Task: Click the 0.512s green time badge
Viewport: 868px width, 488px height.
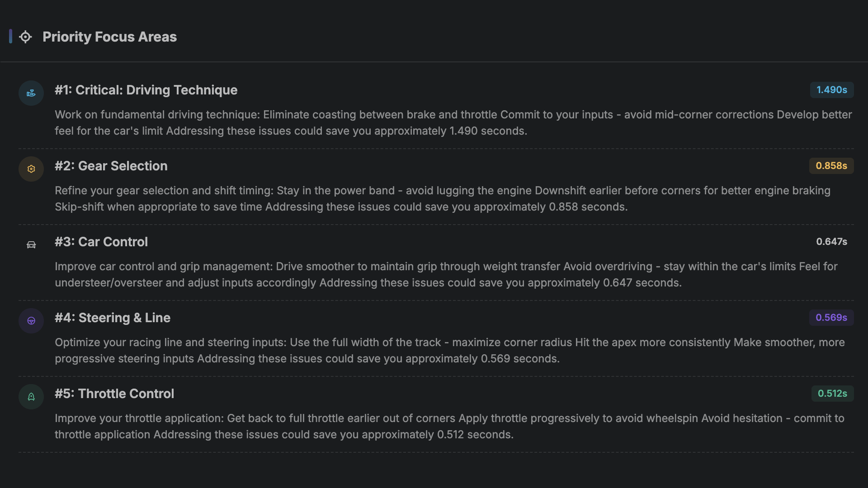Action: pos(832,394)
